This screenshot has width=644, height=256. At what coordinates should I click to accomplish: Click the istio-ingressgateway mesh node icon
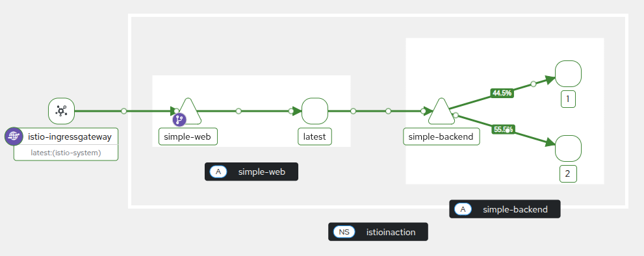point(61,111)
